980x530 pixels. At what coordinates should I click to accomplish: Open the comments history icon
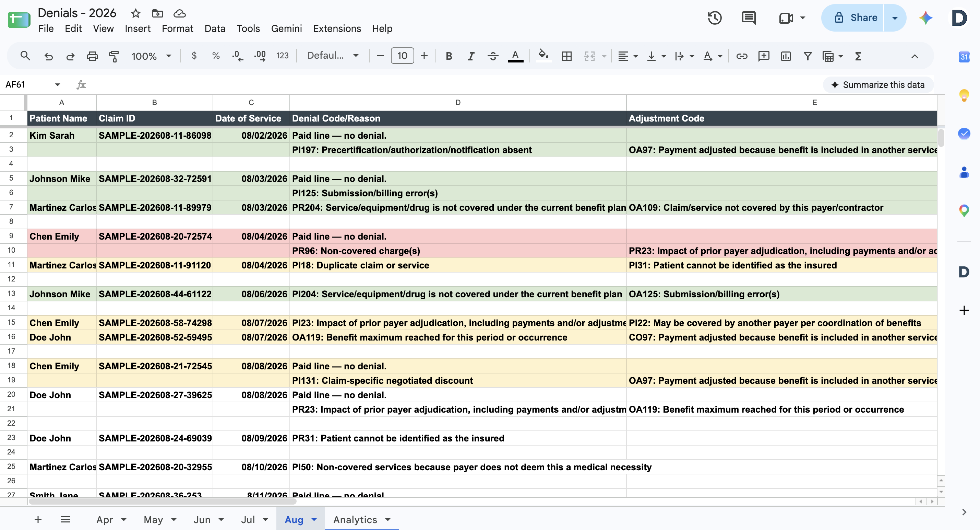748,18
